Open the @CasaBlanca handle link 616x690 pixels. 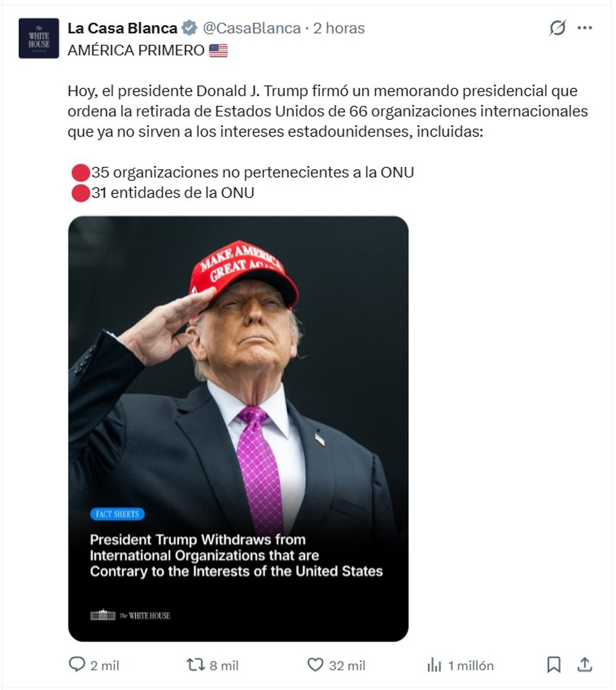[x=252, y=28]
